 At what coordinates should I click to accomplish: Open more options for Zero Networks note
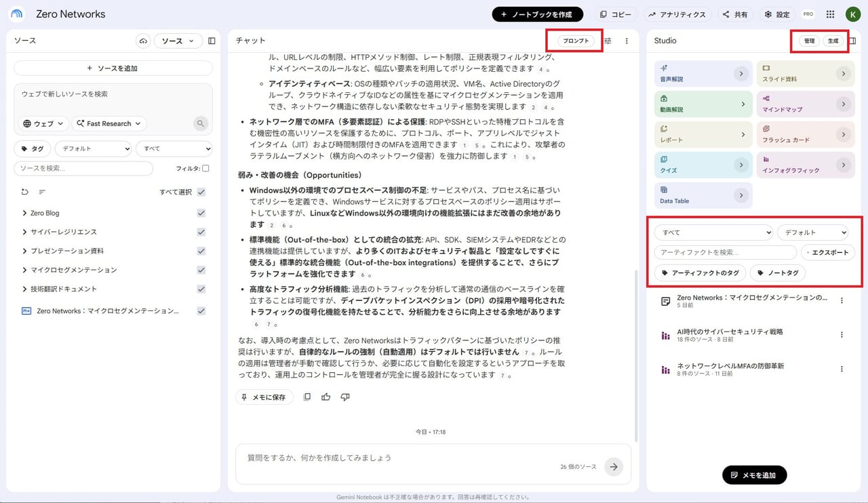[x=842, y=301]
